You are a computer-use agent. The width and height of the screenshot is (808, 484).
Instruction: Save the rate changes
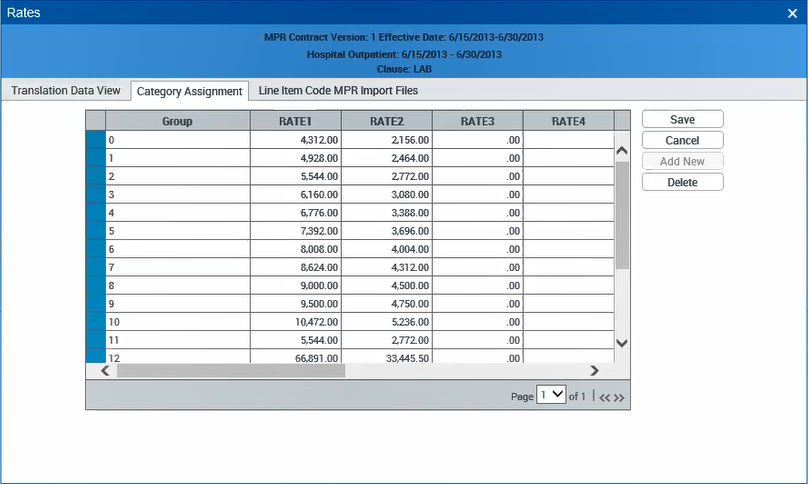coord(682,120)
